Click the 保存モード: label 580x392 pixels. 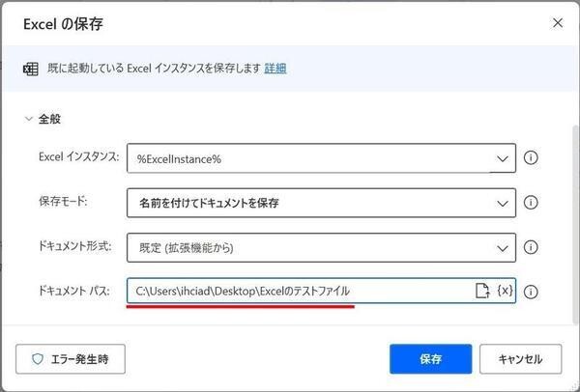coord(63,202)
